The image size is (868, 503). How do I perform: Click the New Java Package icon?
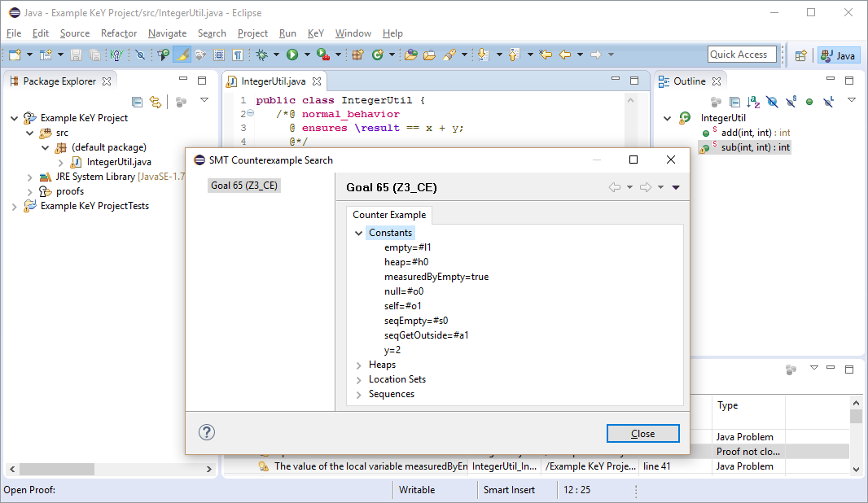pos(357,55)
